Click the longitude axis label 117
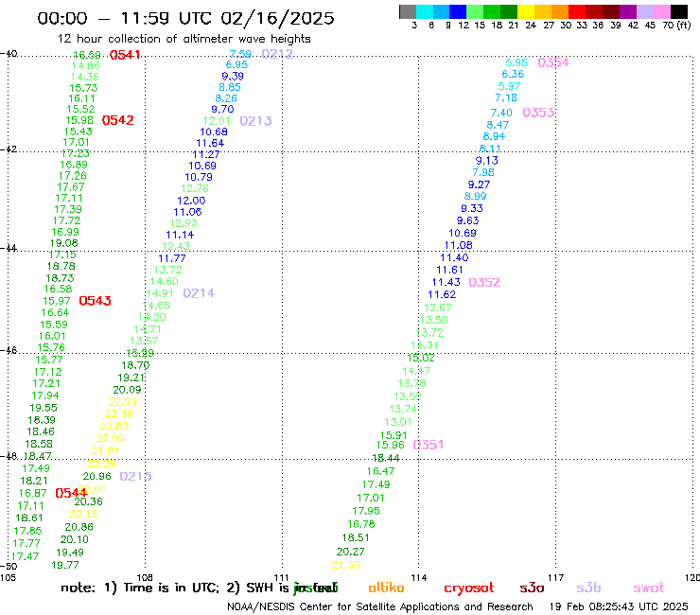This screenshot has width=700, height=615. click(556, 578)
